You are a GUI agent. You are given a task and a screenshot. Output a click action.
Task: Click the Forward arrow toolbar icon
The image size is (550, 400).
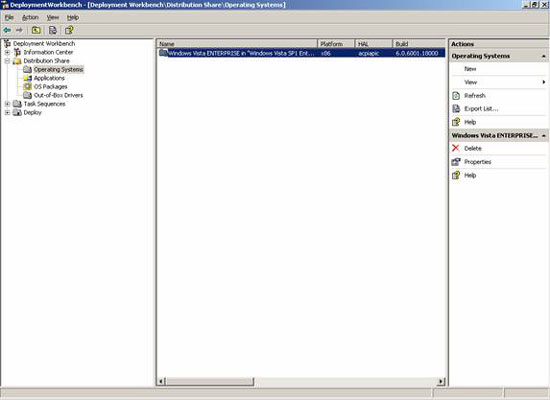click(x=19, y=30)
